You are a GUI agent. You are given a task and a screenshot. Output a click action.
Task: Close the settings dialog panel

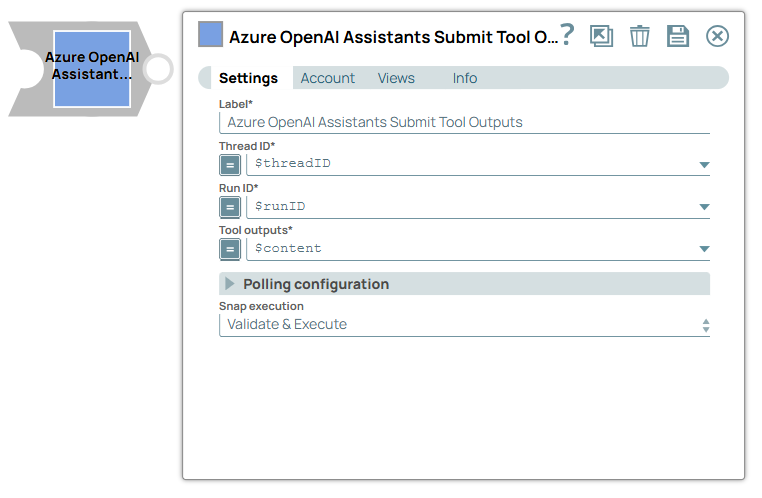(717, 37)
